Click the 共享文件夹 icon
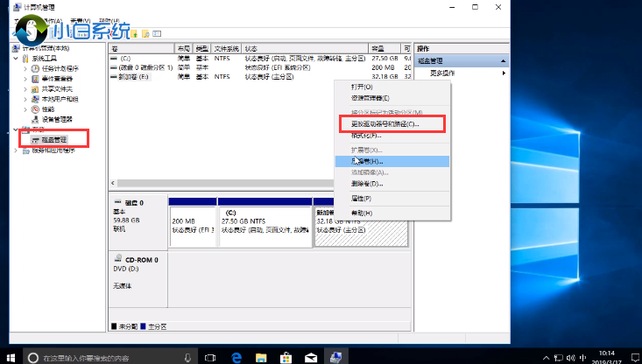This screenshot has width=642, height=364. click(x=36, y=88)
